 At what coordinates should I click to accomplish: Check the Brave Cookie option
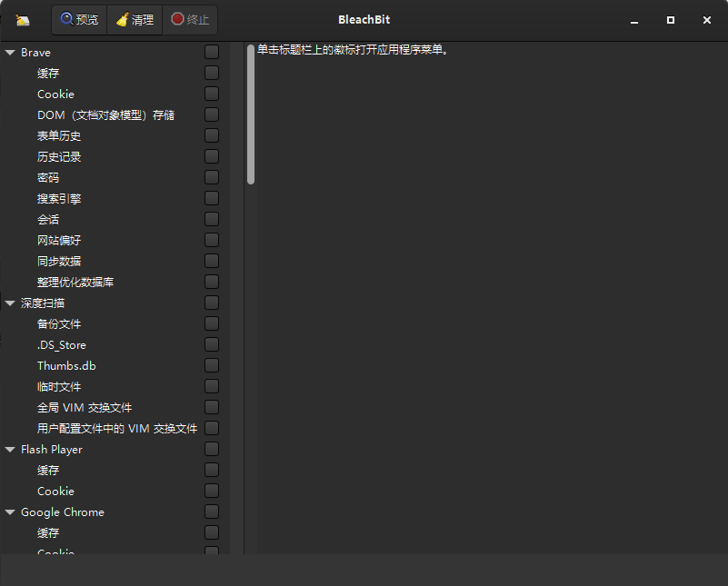pos(211,93)
